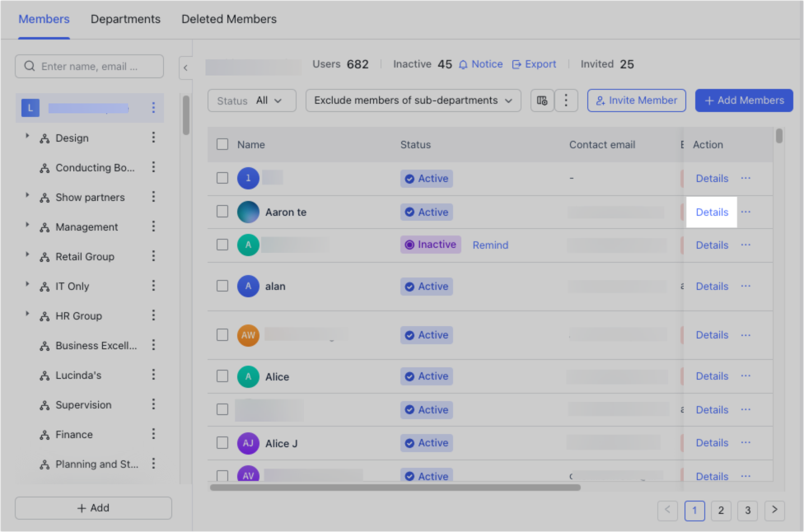Open Details for Aaron te

[x=712, y=212]
